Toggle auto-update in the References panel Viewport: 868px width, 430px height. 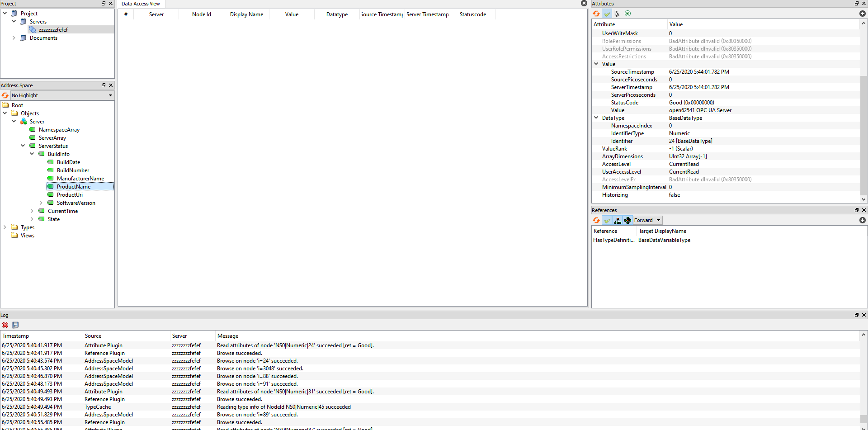coord(607,220)
